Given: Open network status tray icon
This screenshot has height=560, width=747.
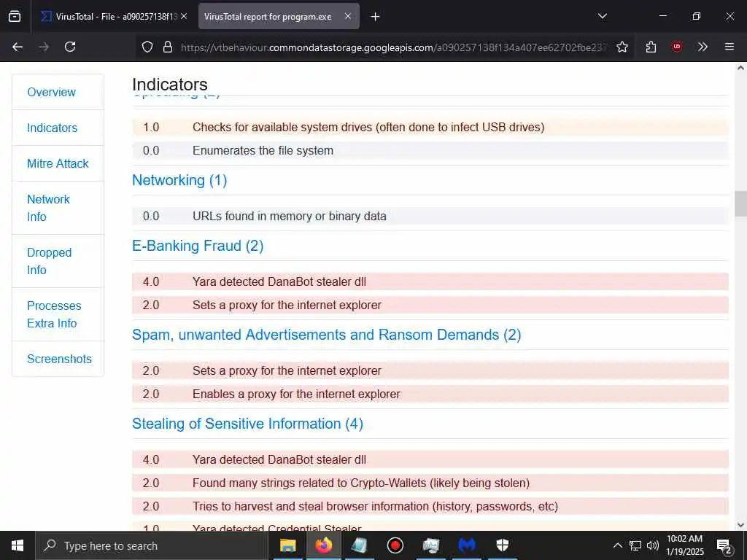Looking at the screenshot, I should point(635,545).
